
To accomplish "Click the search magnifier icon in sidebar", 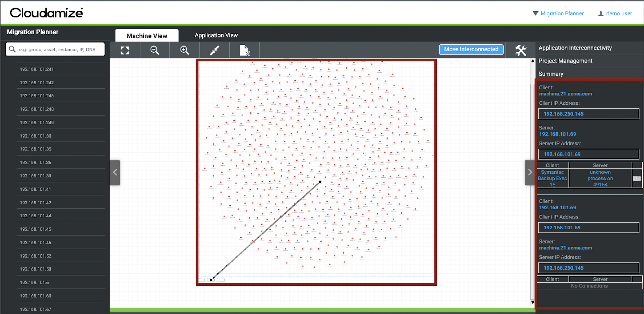I will (x=12, y=49).
